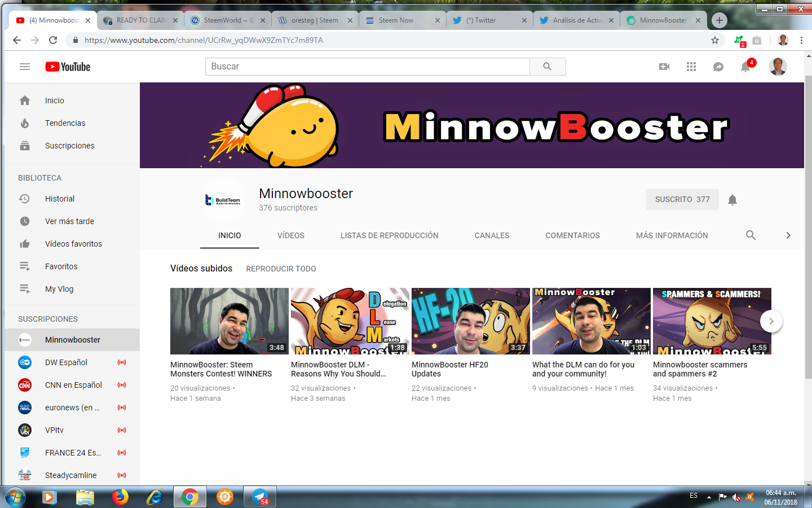
Task: Switch to LISTAS DE REPRODUCCIÓN tab
Action: (389, 235)
